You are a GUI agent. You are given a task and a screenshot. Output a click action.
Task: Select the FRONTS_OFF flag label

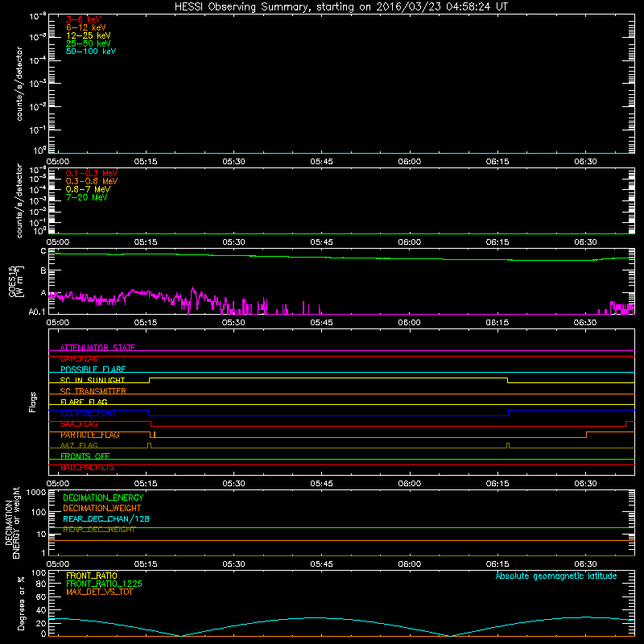pyautogui.click(x=85, y=456)
